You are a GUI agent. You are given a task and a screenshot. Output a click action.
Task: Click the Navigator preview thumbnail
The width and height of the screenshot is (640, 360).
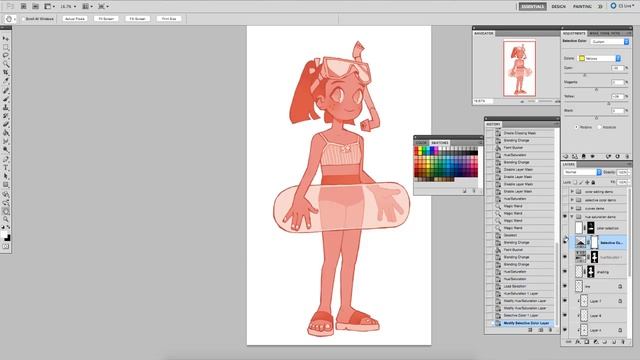coord(519,68)
